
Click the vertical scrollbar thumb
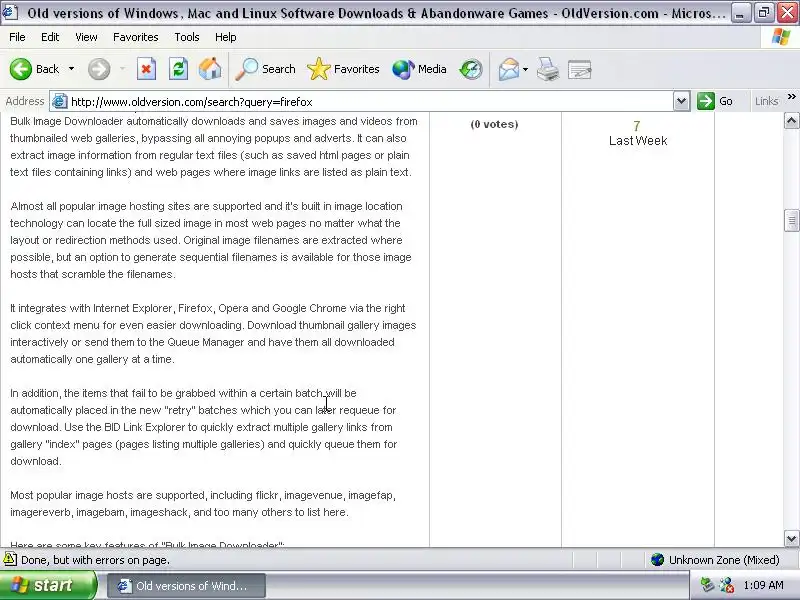[x=791, y=220]
